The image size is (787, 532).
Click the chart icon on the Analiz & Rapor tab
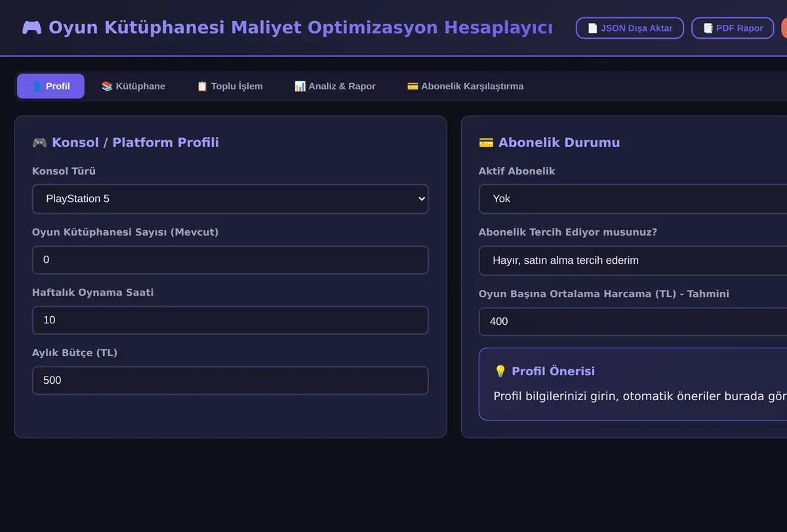300,86
